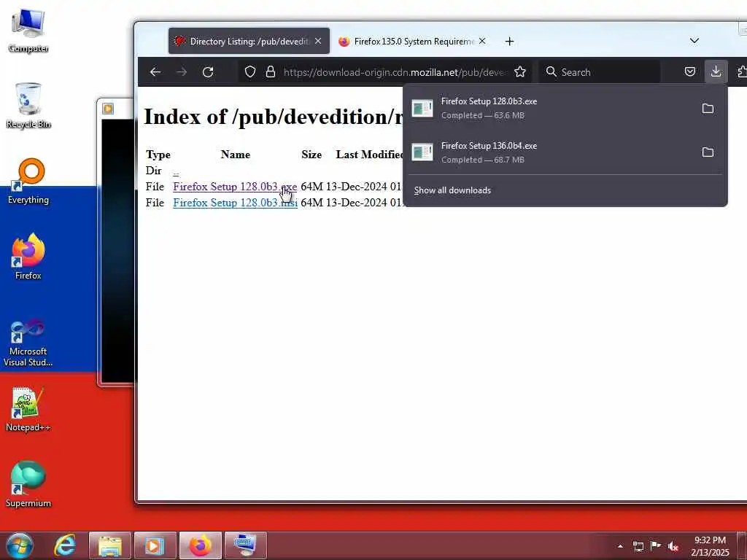The width and height of the screenshot is (747, 560).
Task: Click the Firefox Setup 128.0b3.msi link
Action: pos(236,203)
